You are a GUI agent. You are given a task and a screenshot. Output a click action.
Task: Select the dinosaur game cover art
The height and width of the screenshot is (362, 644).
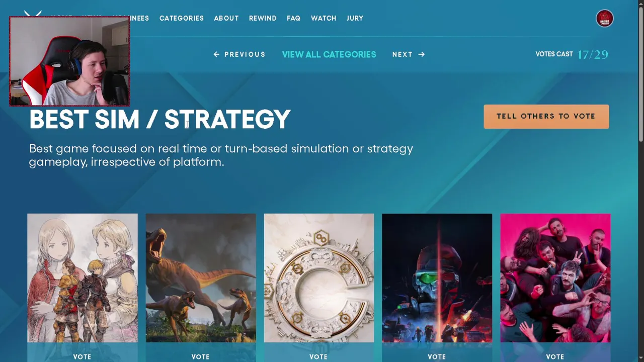coord(201,278)
